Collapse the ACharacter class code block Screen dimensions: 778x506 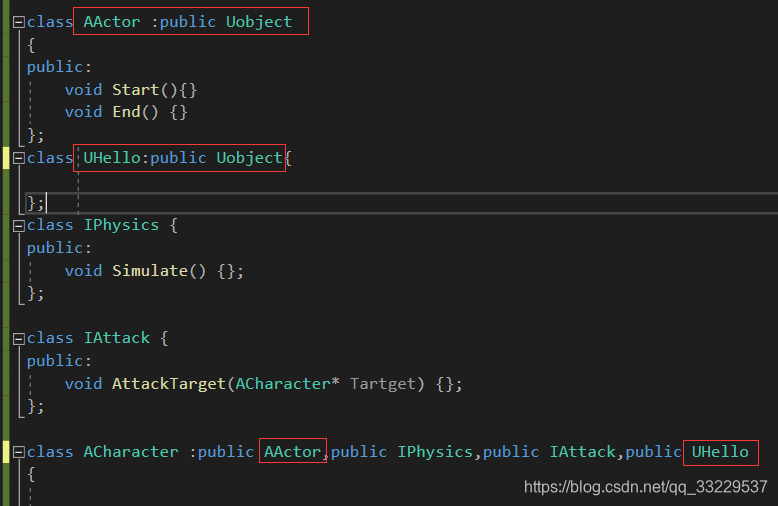tap(19, 452)
